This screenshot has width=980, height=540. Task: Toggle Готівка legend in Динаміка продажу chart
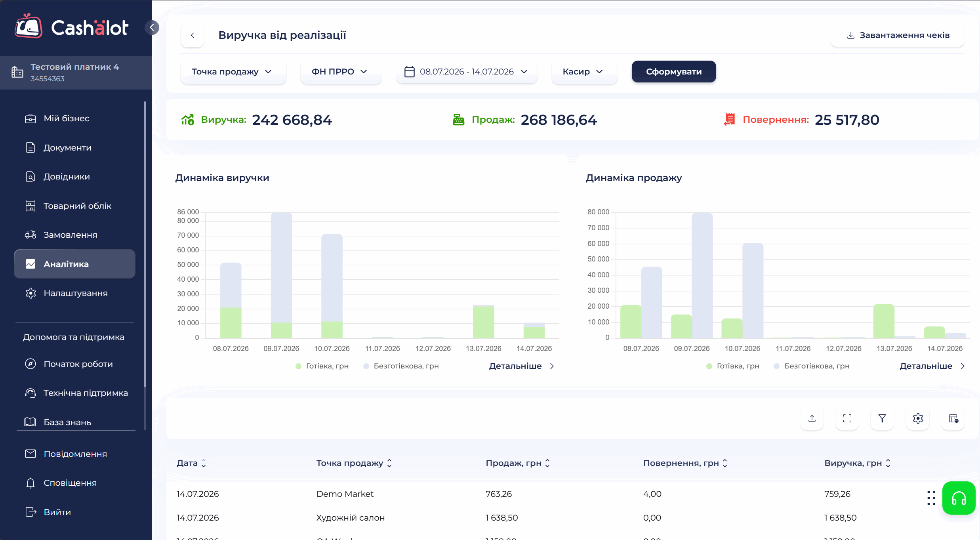(733, 366)
